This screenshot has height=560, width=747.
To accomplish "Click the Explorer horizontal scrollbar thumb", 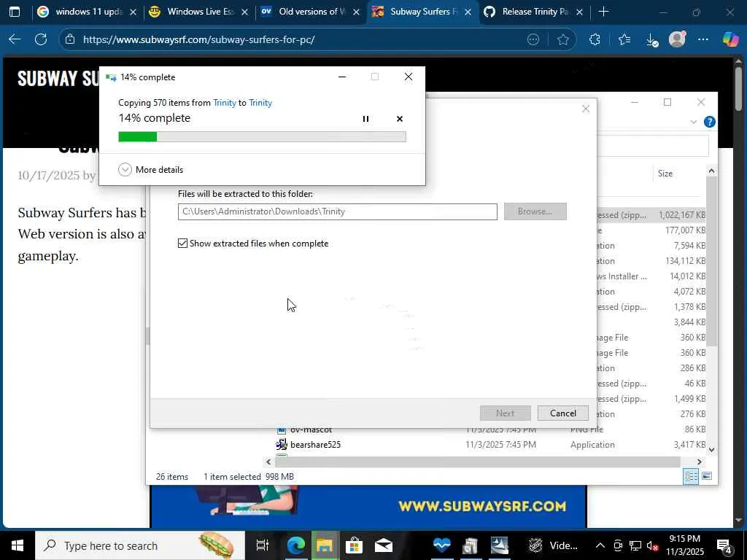I will (477, 462).
